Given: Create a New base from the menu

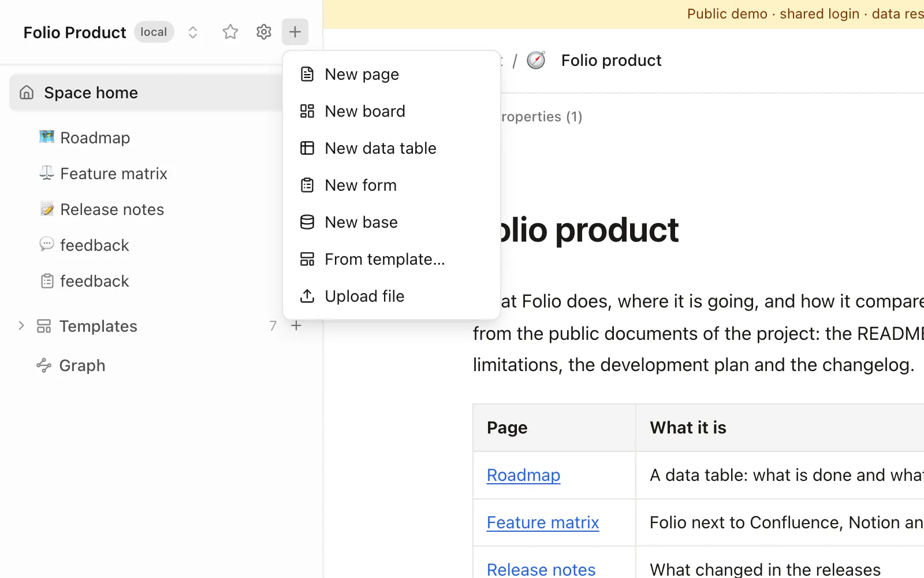Looking at the screenshot, I should coord(392,222).
